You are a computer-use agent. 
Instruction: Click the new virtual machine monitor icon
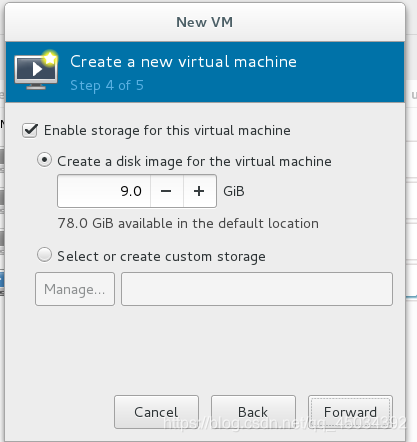(36, 70)
